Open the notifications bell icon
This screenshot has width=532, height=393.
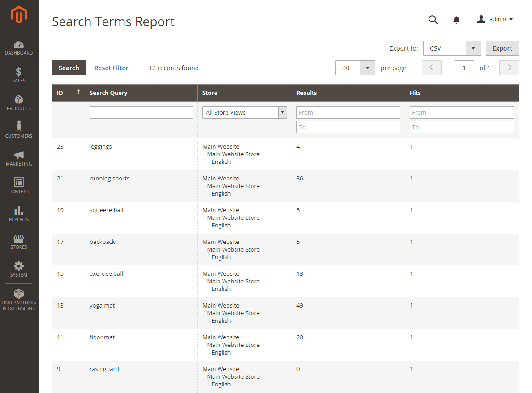(x=456, y=20)
